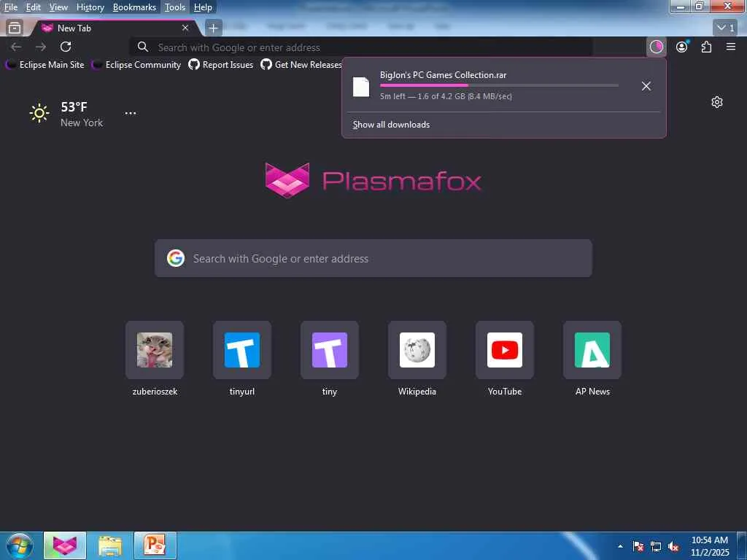Click the download status text 5m left
The image size is (747, 560).
pos(446,96)
